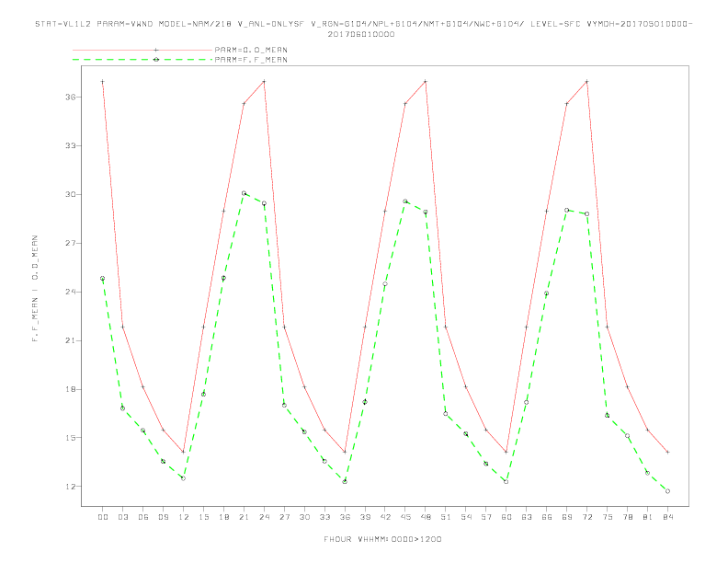Click x-axis forecast hour label 72
Image resolution: width=728 pixels, height=563 pixels.
[x=587, y=517]
